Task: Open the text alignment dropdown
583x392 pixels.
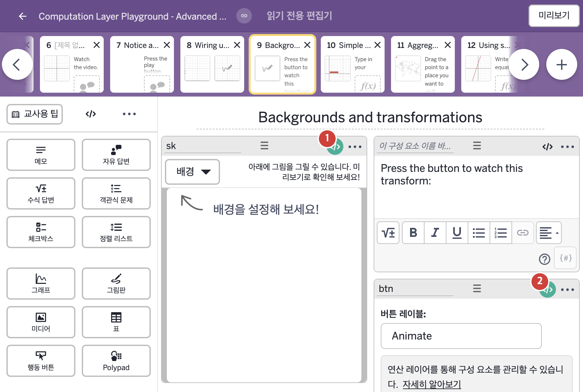Action: [x=549, y=233]
